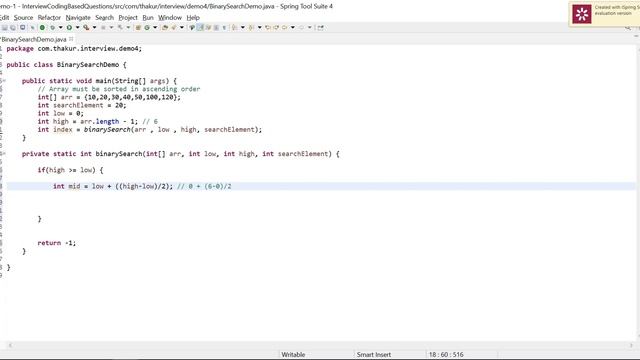Open the Help menu
The image size is (640, 360).
pyautogui.click(x=193, y=18)
